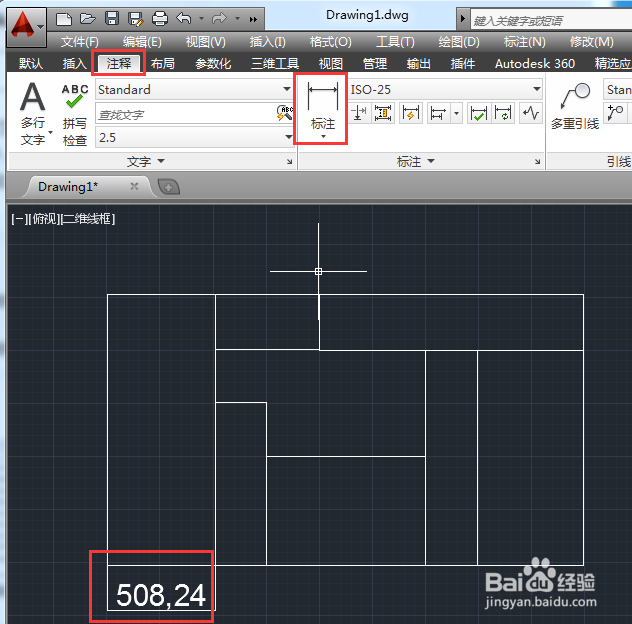Click the dimension Update refresh icon

(x=503, y=113)
